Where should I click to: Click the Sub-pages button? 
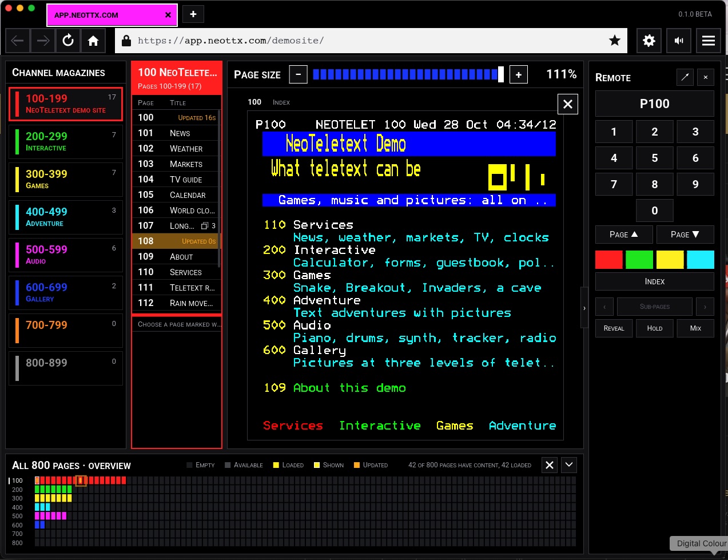tap(655, 307)
